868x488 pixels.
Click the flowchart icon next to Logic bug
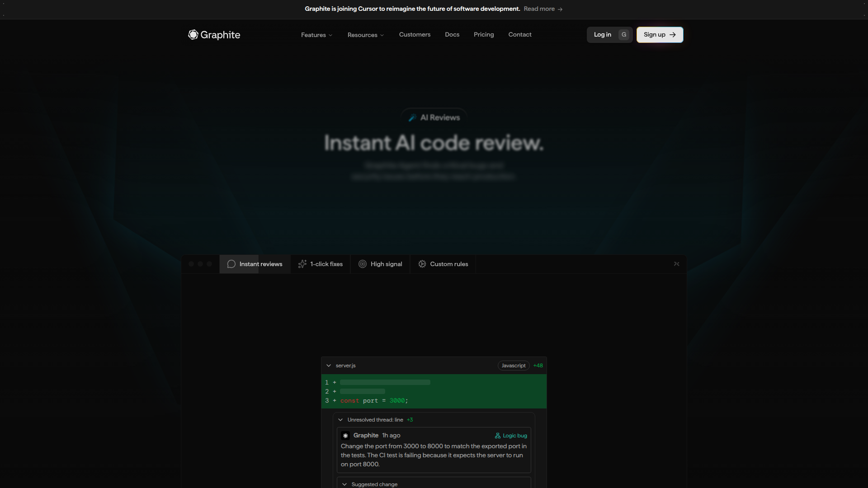point(497,436)
